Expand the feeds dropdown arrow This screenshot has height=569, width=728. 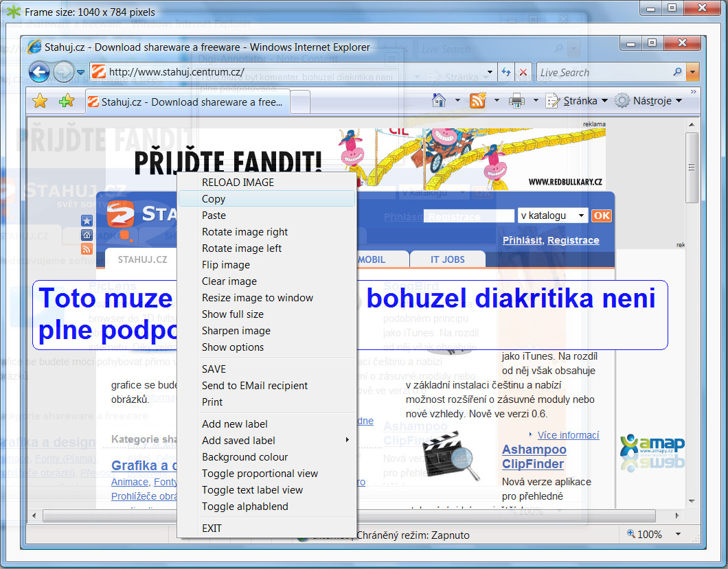497,100
